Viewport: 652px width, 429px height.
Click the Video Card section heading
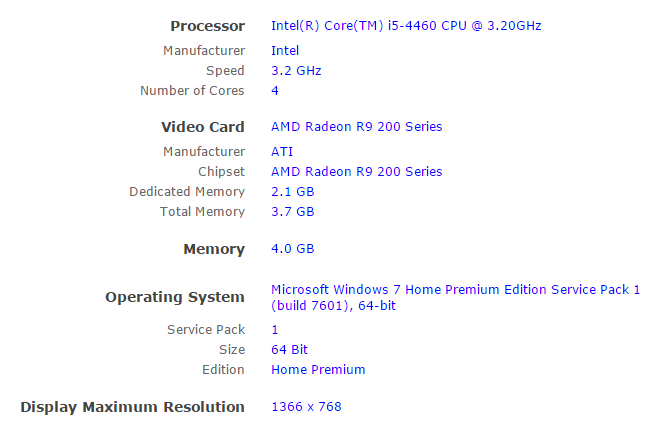pyautogui.click(x=202, y=127)
